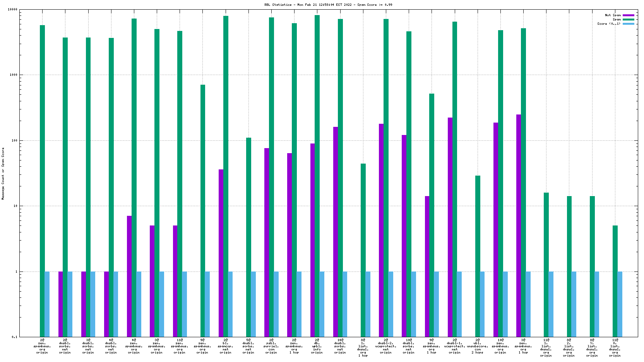Click the x-axis label 'psbl.surriel.com origin'
Viewport: 644px width, 362px height.
tap(271, 346)
